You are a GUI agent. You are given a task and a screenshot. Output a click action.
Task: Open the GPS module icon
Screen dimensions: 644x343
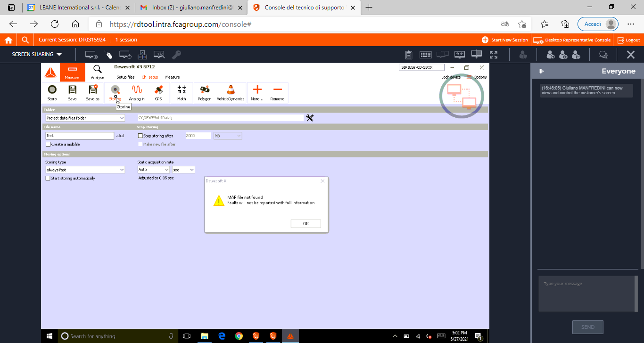(158, 90)
